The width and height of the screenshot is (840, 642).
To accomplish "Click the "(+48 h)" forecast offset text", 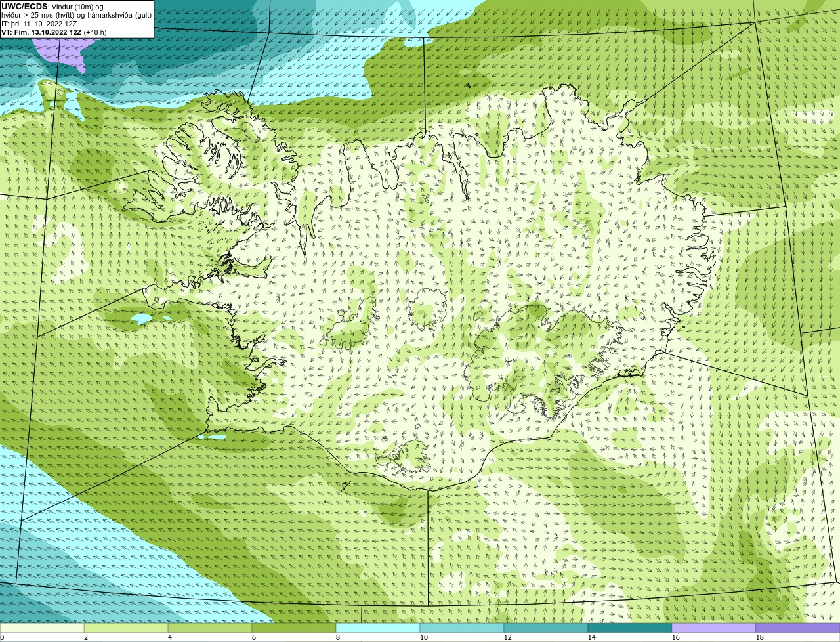I will [x=95, y=32].
